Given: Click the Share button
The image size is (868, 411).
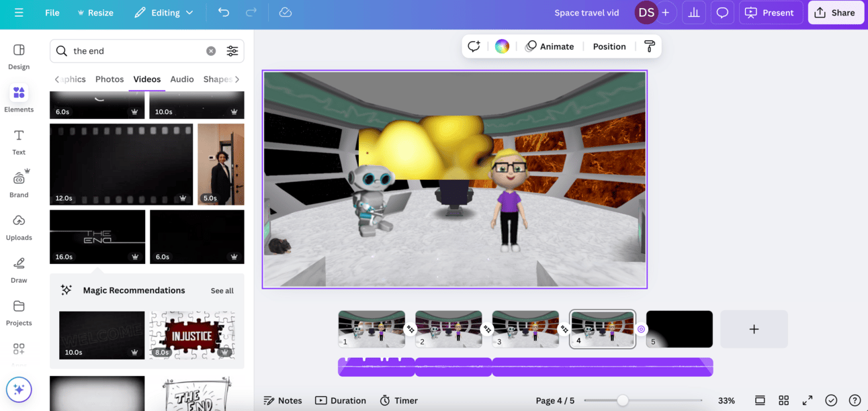Looking at the screenshot, I should [836, 13].
